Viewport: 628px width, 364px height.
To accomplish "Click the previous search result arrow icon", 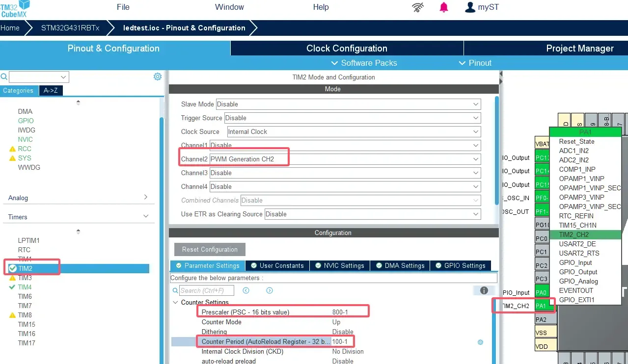I will click(246, 290).
